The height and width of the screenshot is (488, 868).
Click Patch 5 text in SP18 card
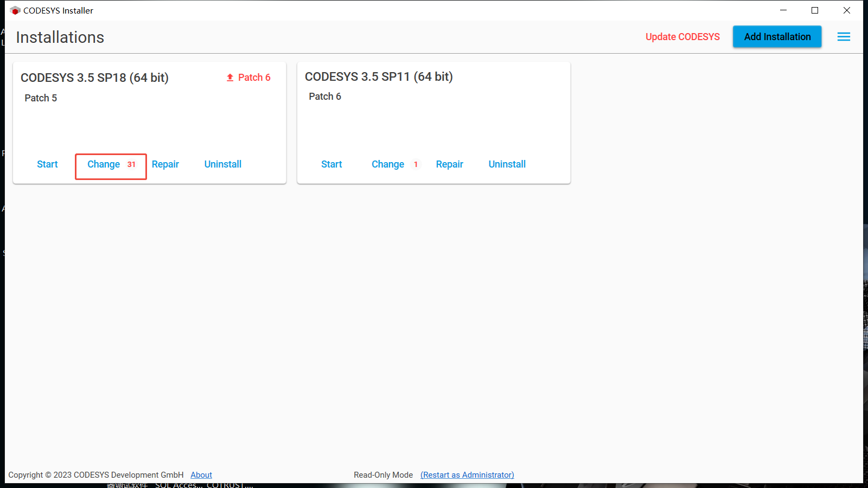[41, 98]
